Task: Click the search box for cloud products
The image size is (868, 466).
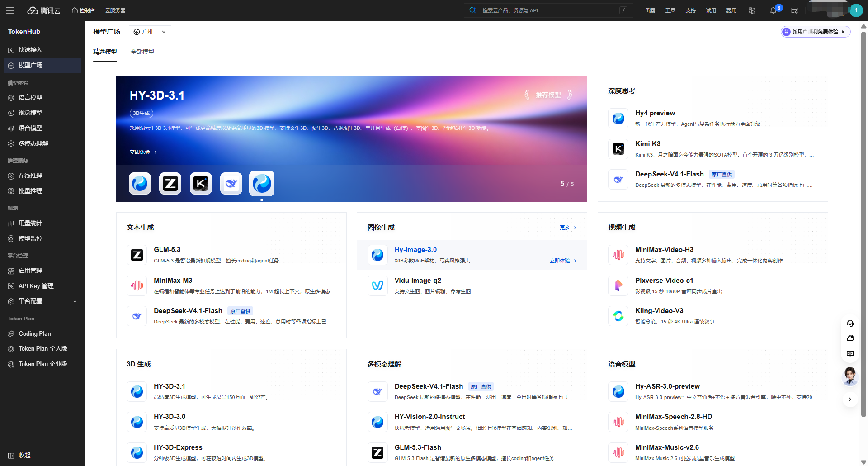Action: pyautogui.click(x=548, y=10)
